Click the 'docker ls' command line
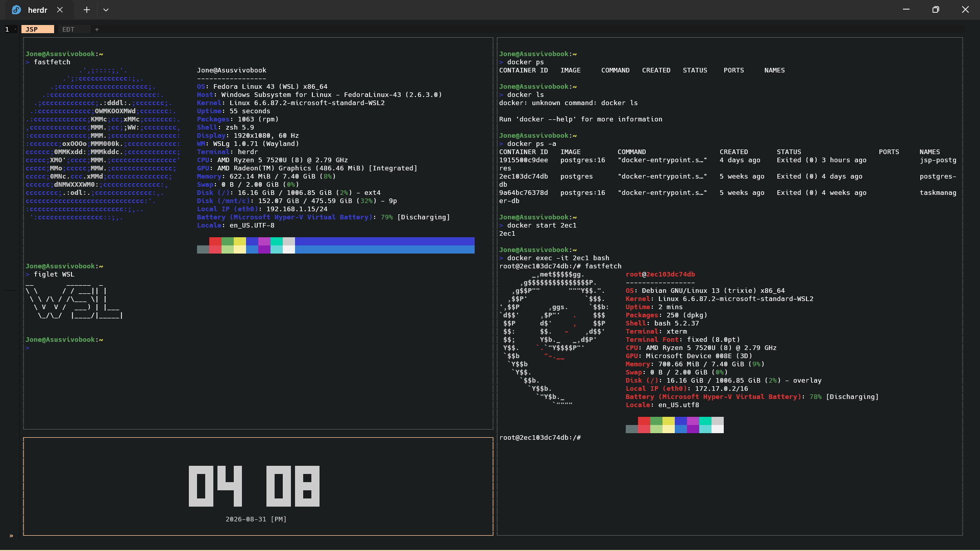Image resolution: width=980 pixels, height=551 pixels. [522, 95]
